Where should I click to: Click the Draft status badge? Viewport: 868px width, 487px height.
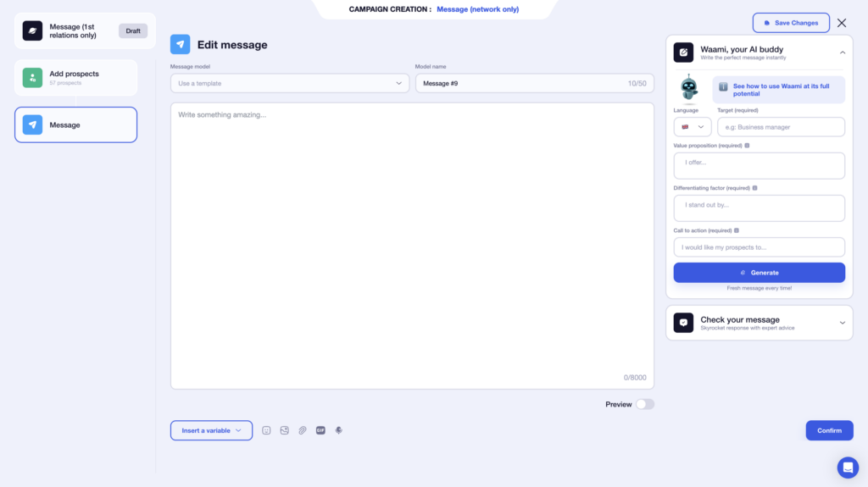point(133,31)
